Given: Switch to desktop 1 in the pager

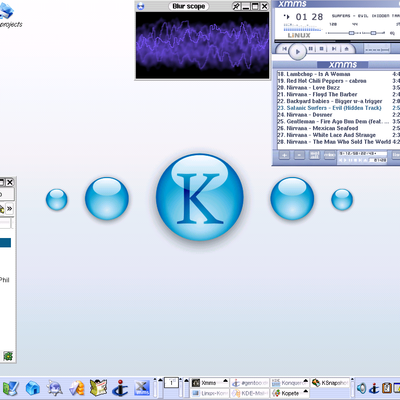Looking at the screenshot, I should click(x=171, y=383).
